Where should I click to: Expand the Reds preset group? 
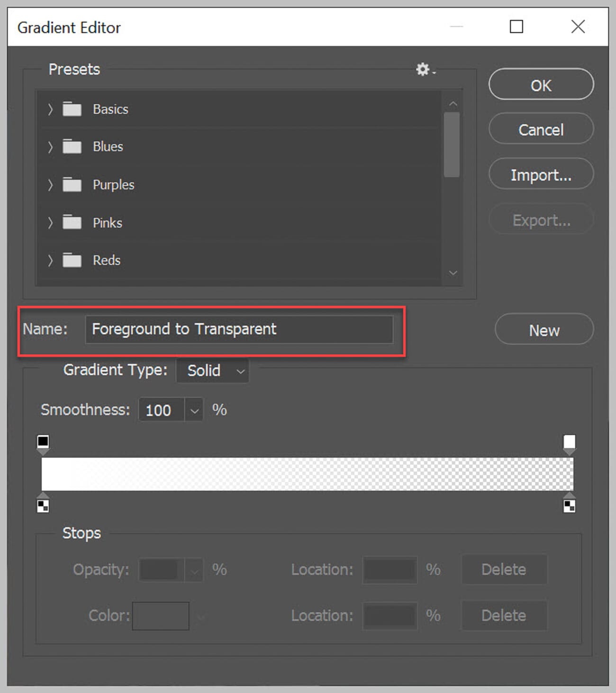tap(50, 260)
